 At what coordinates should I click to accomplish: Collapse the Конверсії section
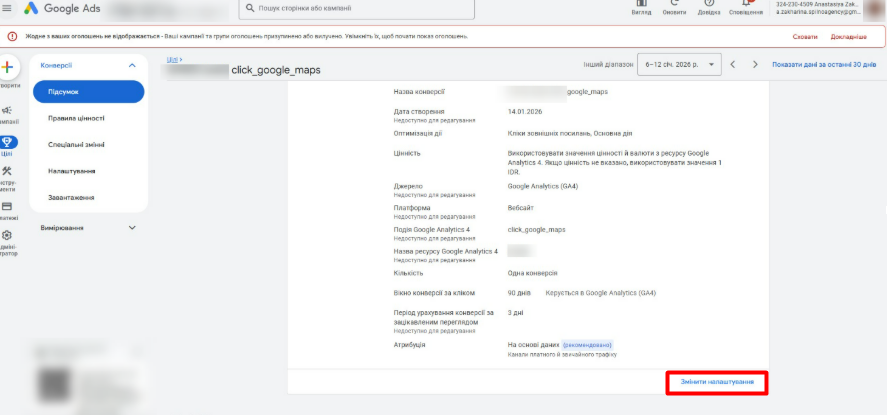pyautogui.click(x=132, y=65)
